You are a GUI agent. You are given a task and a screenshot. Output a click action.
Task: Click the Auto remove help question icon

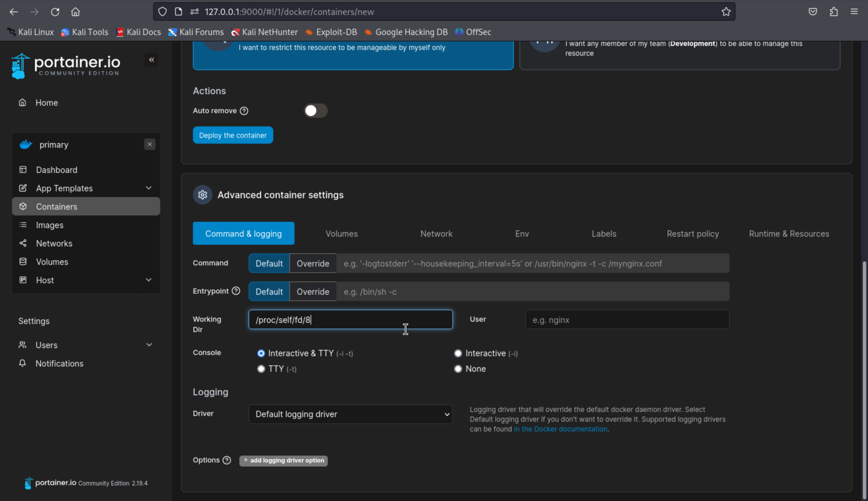244,111
